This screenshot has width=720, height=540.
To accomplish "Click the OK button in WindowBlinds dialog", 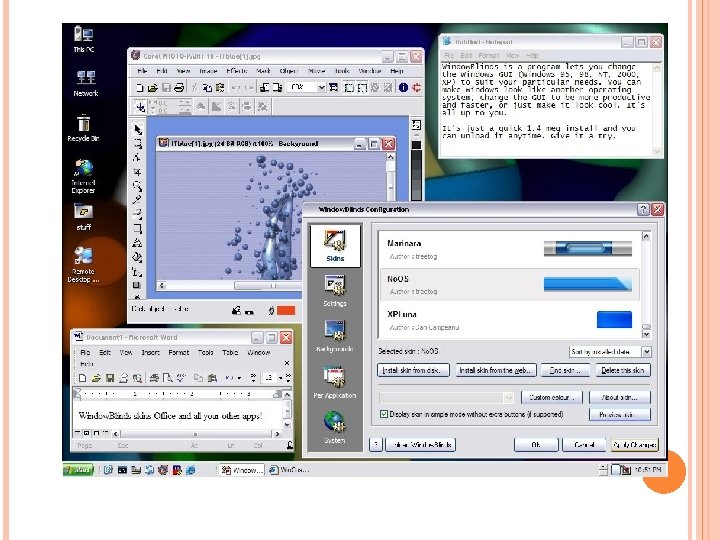I will (x=536, y=444).
